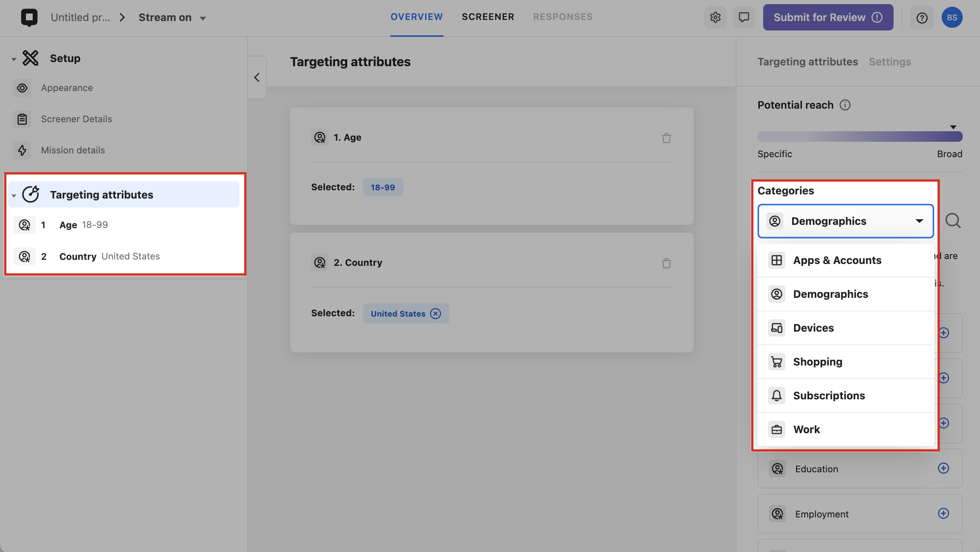Image resolution: width=980 pixels, height=552 pixels.
Task: Add the Employment attribute with plus icon
Action: pos(943,513)
